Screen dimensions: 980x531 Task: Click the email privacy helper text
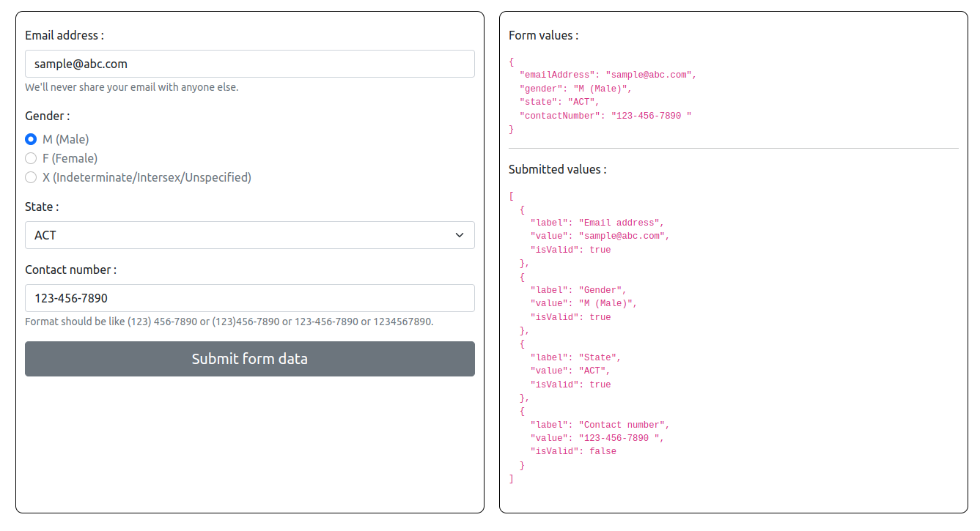click(132, 86)
